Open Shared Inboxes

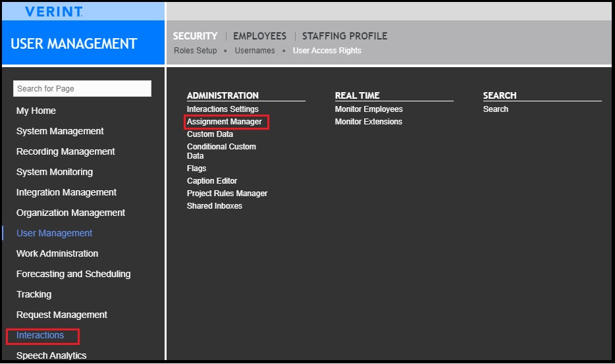[x=214, y=206]
